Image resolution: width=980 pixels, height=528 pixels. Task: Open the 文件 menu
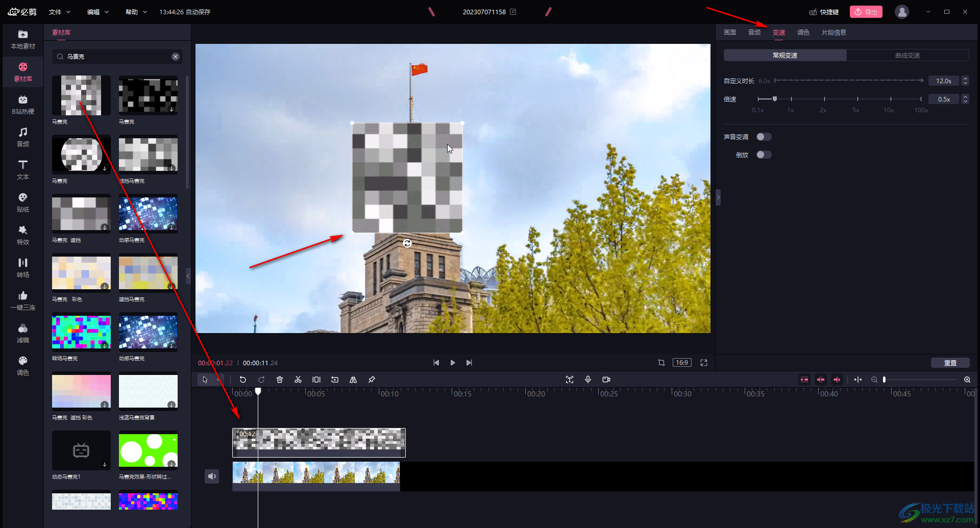[60, 12]
